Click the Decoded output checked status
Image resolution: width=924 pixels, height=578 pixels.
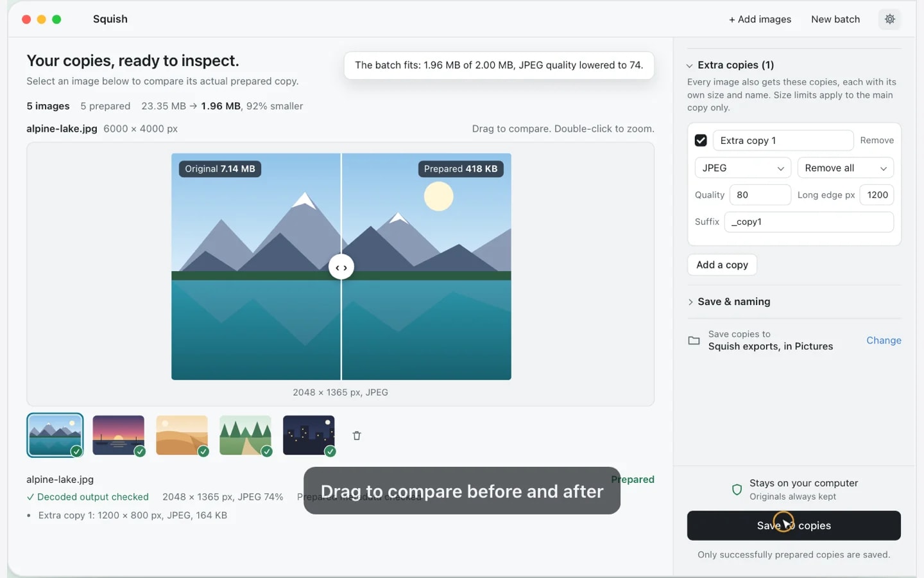(x=88, y=496)
